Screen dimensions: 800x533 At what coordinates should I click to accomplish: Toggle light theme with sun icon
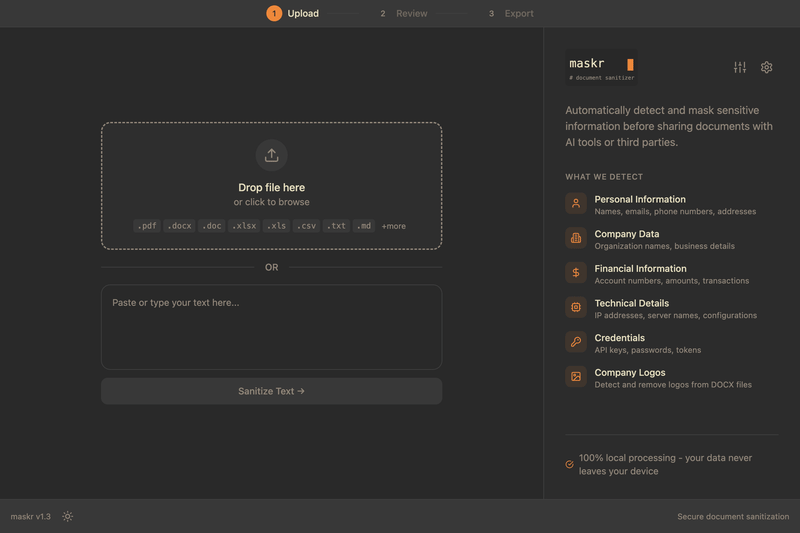(x=67, y=516)
